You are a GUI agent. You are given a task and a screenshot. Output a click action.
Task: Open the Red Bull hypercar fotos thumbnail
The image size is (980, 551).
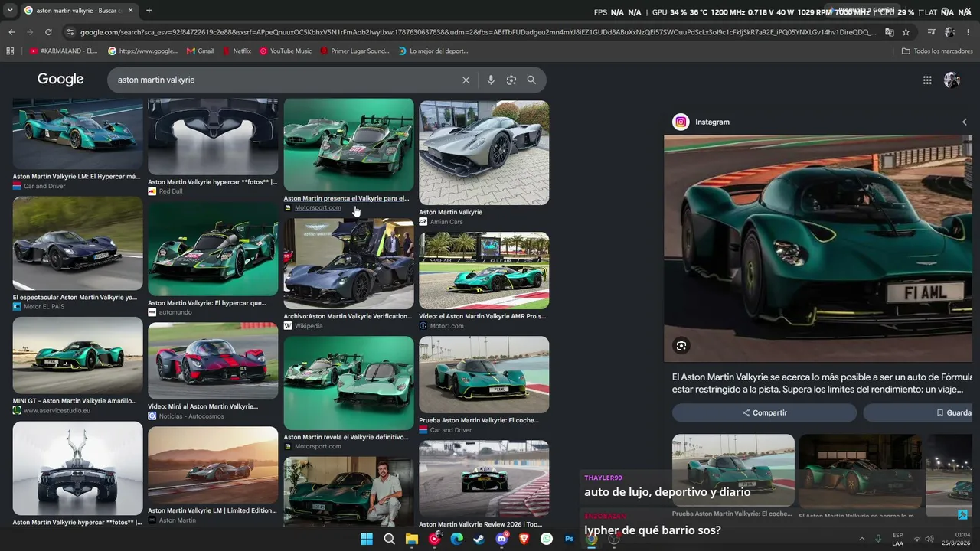(x=213, y=137)
